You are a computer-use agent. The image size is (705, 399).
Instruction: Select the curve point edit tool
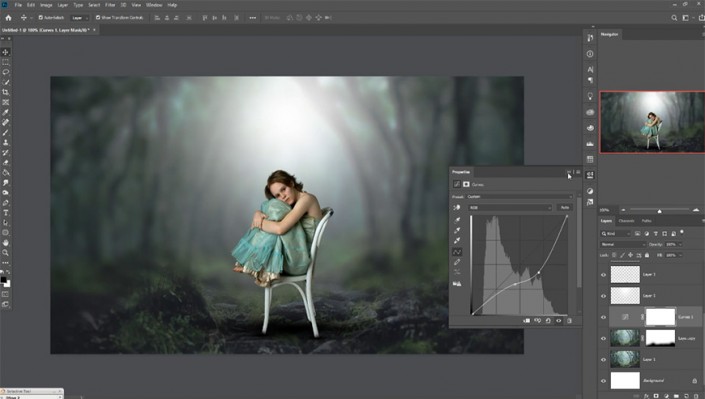pyautogui.click(x=457, y=251)
